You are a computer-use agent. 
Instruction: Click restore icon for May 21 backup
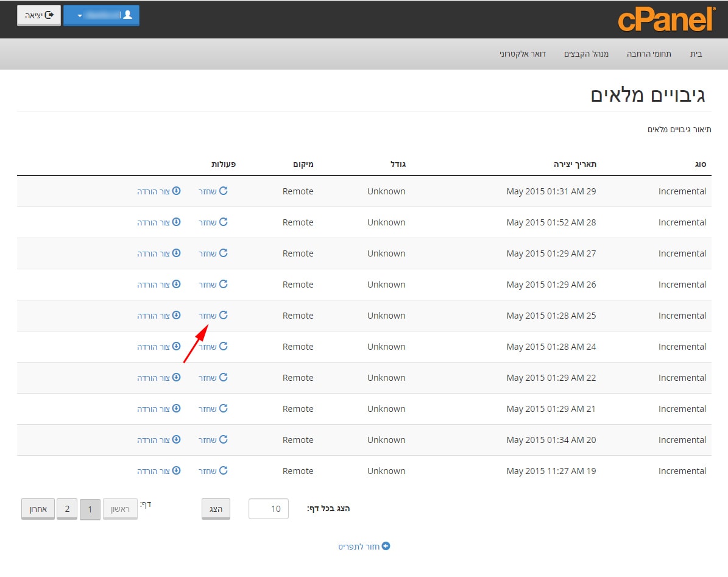point(224,408)
